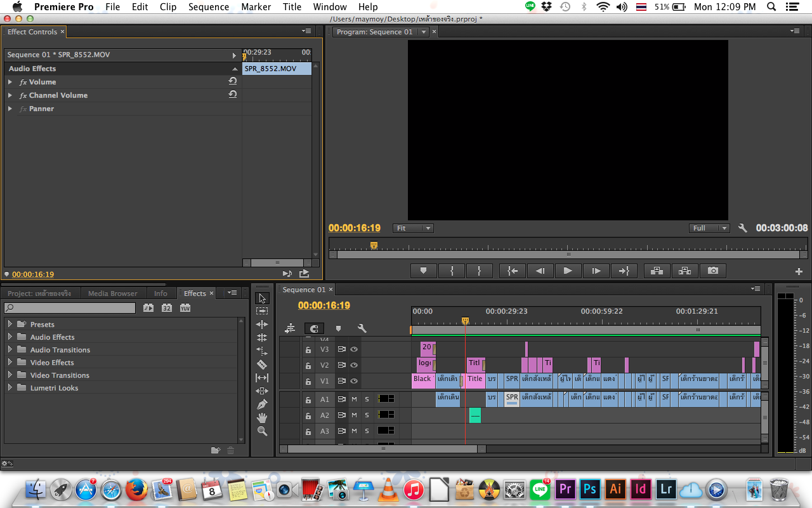Expand the Video Effects folder
Image resolution: width=812 pixels, height=508 pixels.
click(10, 363)
